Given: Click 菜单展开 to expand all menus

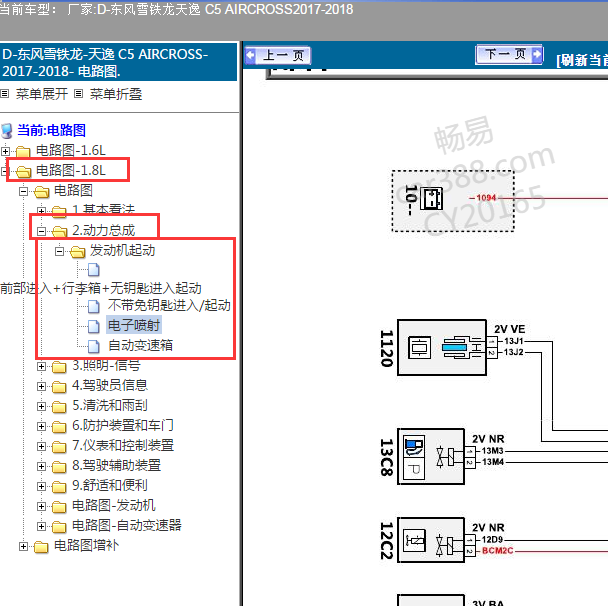Looking at the screenshot, I should point(41,94).
